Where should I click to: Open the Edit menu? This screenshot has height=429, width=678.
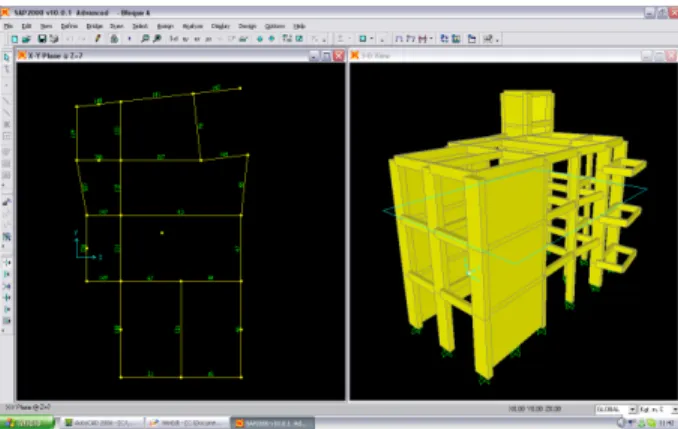pos(26,26)
